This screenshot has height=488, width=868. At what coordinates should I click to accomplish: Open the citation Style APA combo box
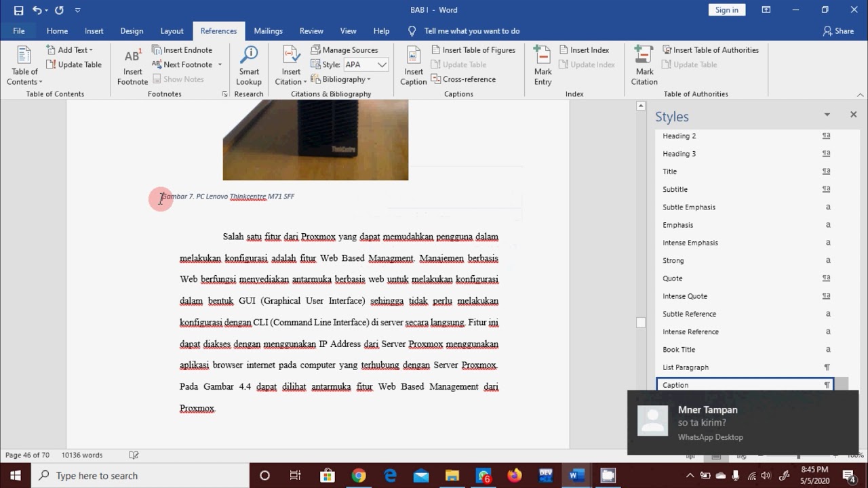(x=365, y=64)
